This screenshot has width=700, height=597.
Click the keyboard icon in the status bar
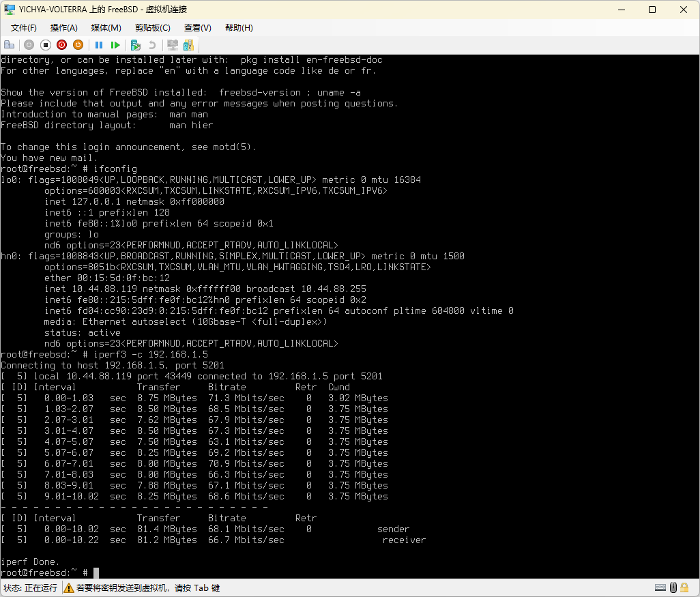pos(660,587)
